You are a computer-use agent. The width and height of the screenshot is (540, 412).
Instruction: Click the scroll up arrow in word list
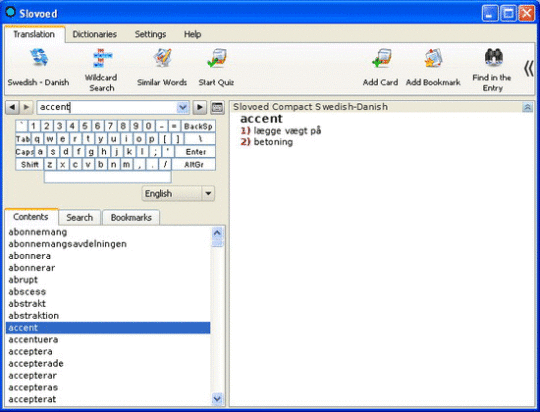(x=217, y=233)
